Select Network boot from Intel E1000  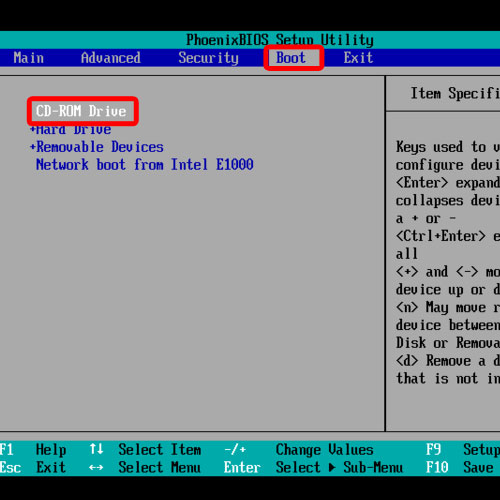(145, 165)
